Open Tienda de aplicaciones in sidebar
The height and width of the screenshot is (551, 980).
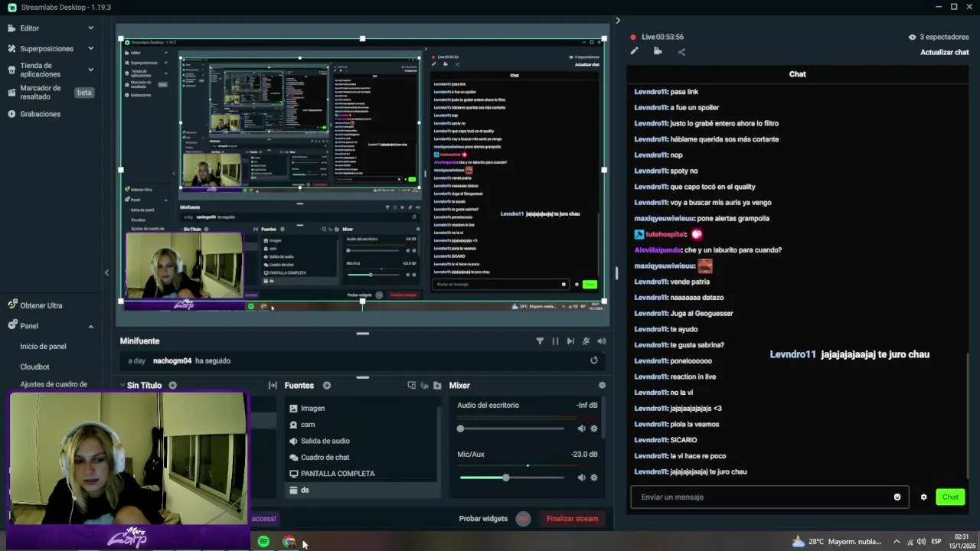click(40, 70)
